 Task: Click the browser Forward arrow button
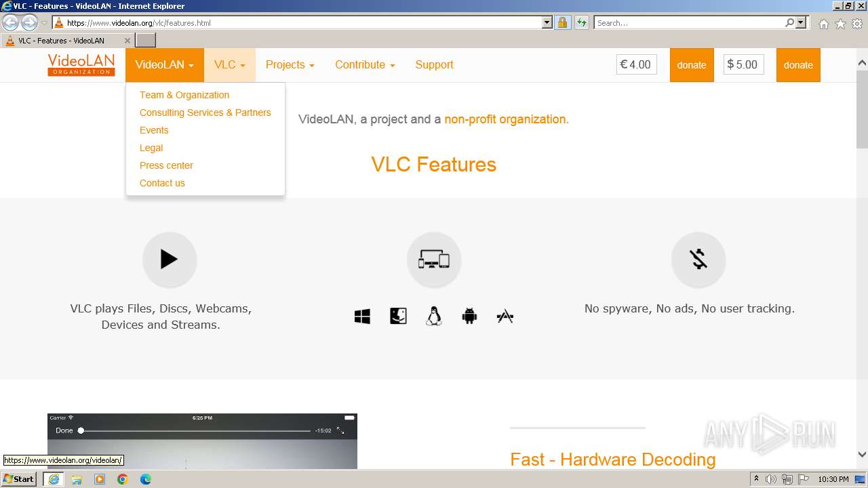click(x=29, y=23)
